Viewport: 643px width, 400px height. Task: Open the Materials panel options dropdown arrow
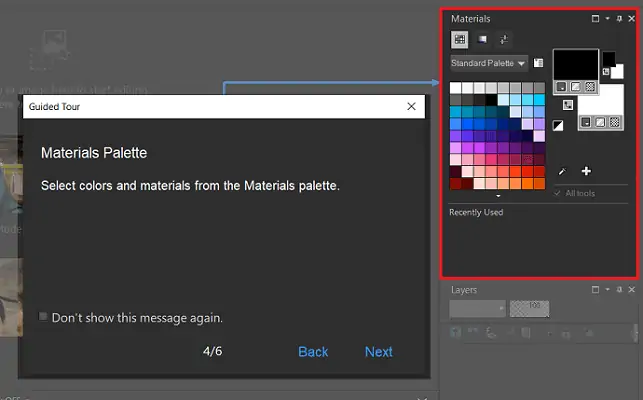click(x=606, y=19)
